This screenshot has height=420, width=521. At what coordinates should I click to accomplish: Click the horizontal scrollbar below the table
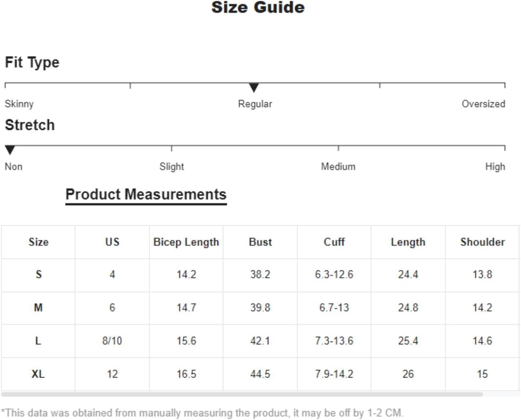click(x=242, y=394)
